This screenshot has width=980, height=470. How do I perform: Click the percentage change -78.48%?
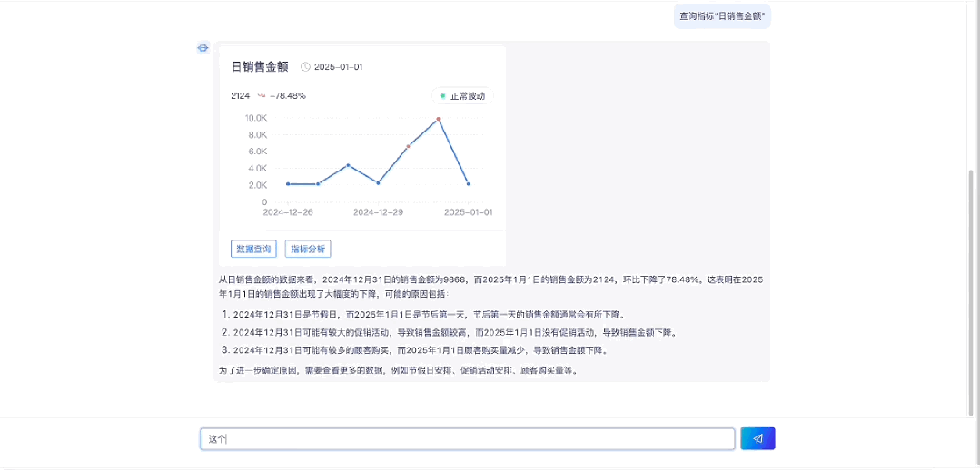pyautogui.click(x=288, y=95)
